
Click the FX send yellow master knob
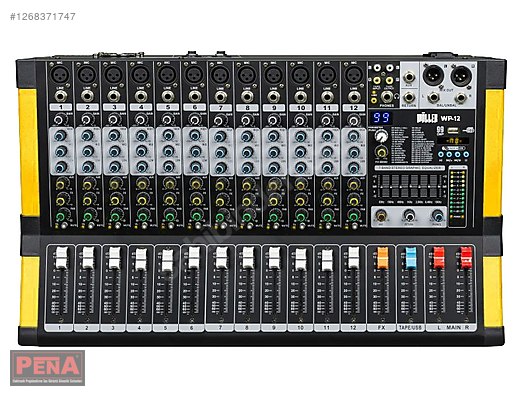click(x=381, y=153)
